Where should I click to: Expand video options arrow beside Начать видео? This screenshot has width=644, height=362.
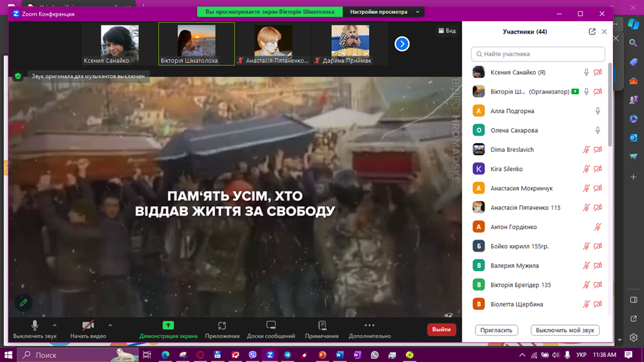tap(110, 326)
